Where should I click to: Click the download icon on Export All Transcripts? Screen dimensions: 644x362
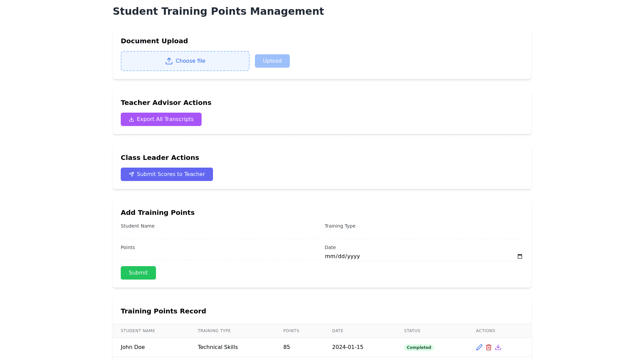click(x=131, y=119)
